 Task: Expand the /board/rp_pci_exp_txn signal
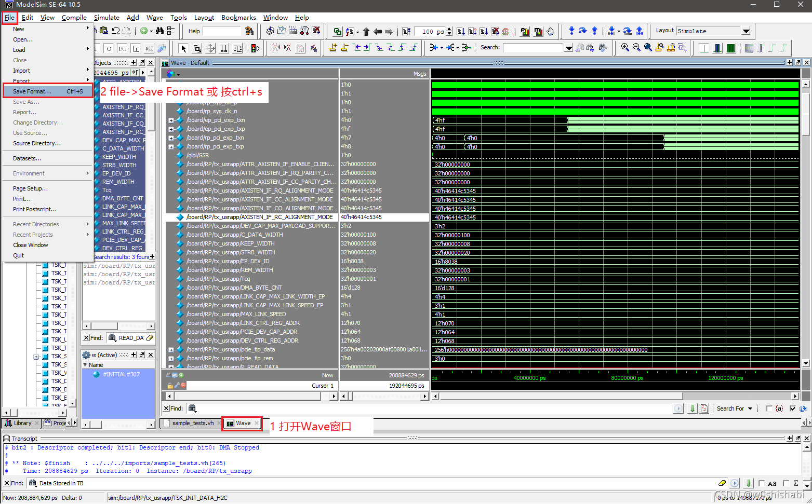coord(171,138)
